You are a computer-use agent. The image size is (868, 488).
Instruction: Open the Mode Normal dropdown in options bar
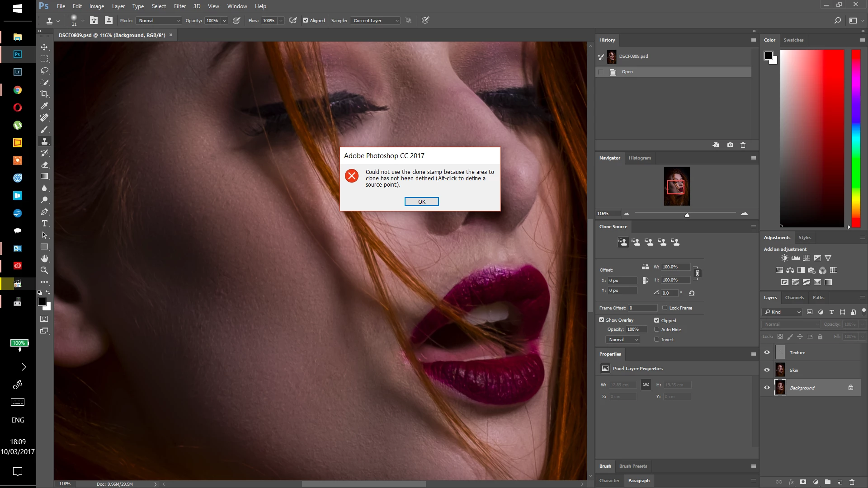pos(159,20)
